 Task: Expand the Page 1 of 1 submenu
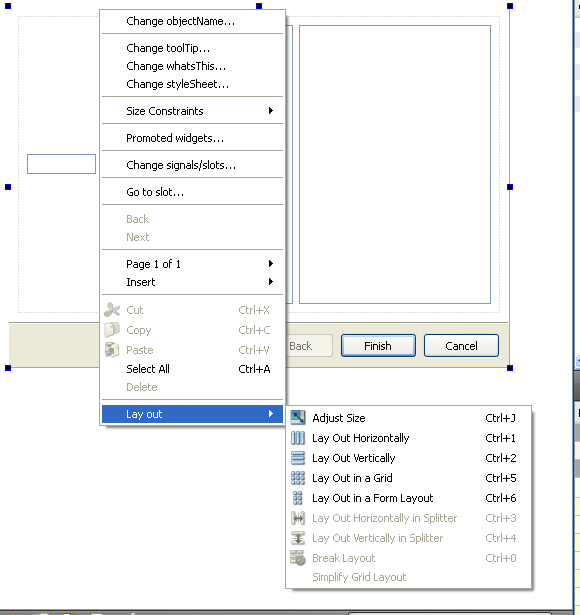tap(192, 264)
